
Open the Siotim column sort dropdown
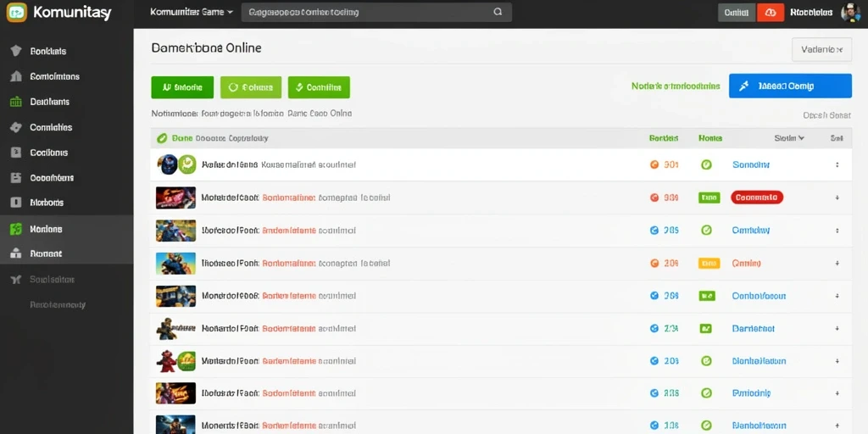point(789,138)
